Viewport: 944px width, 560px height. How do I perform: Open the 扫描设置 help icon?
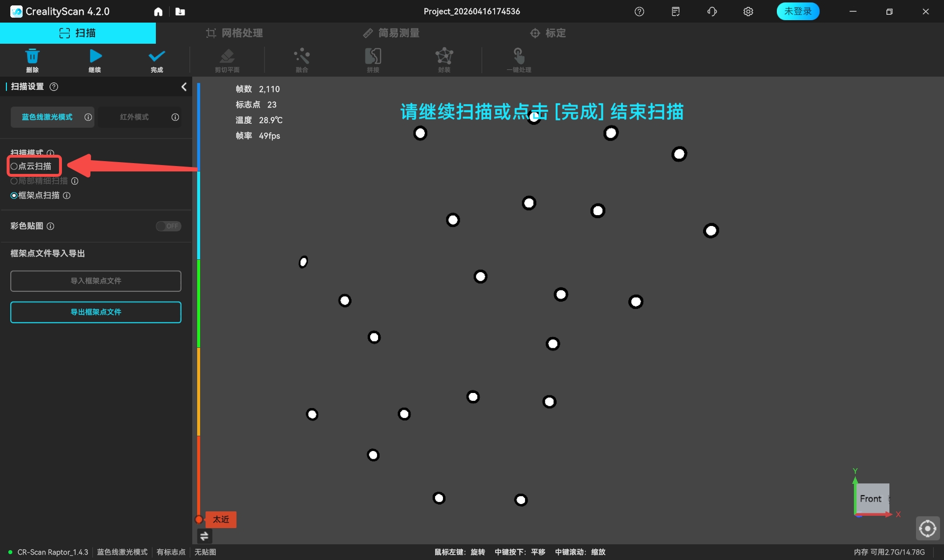(x=54, y=86)
